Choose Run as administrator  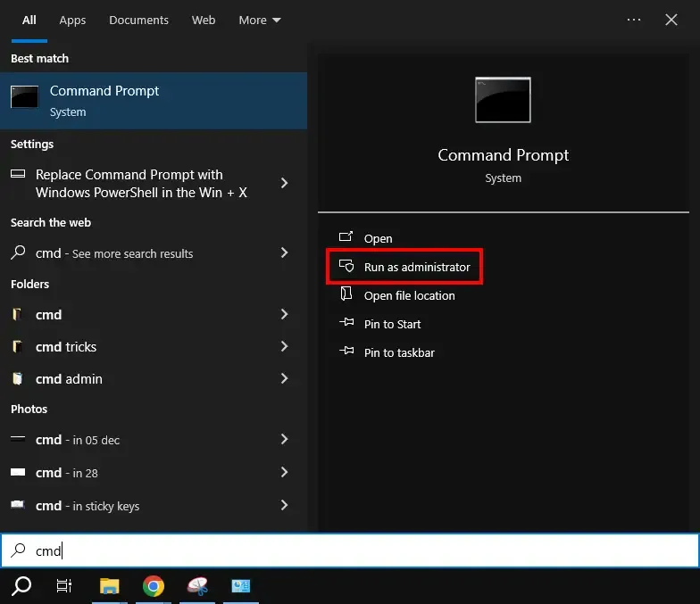point(416,267)
